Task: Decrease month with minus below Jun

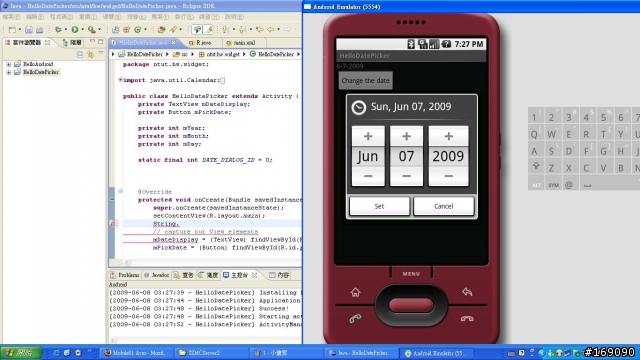Action: tap(368, 176)
